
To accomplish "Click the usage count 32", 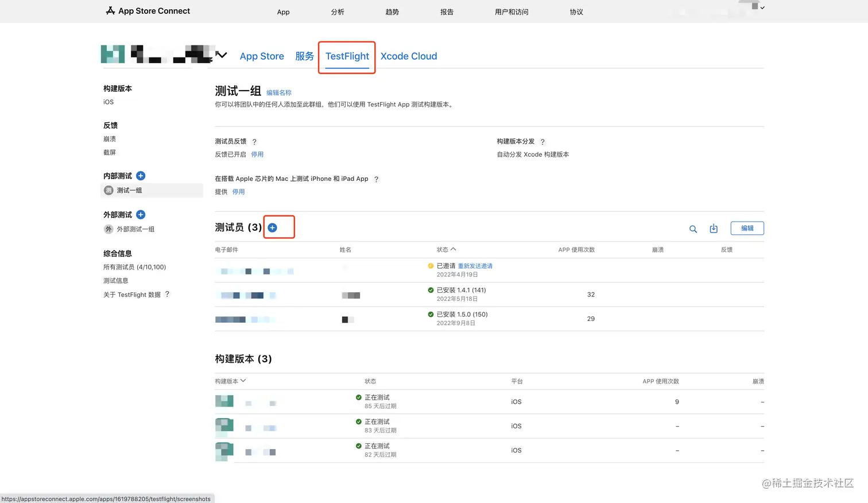I will [x=591, y=295].
